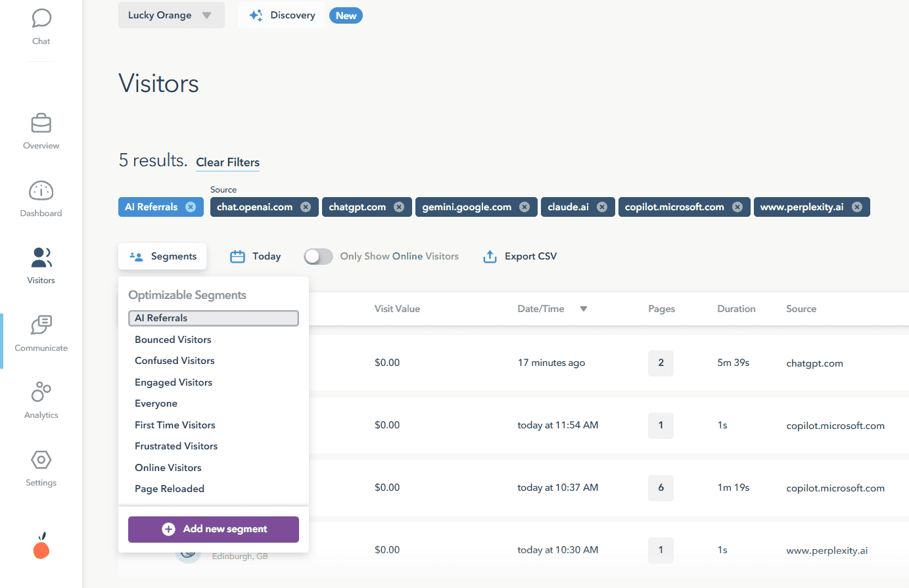Click 'today at 10:37 AM' cell
Image resolution: width=909 pixels, height=588 pixels.
[557, 487]
